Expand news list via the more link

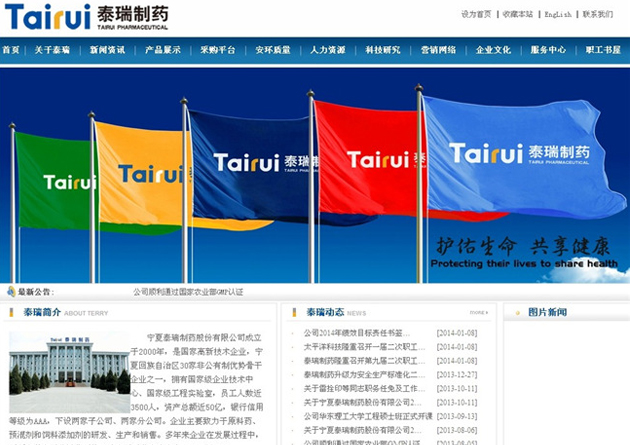(x=478, y=312)
